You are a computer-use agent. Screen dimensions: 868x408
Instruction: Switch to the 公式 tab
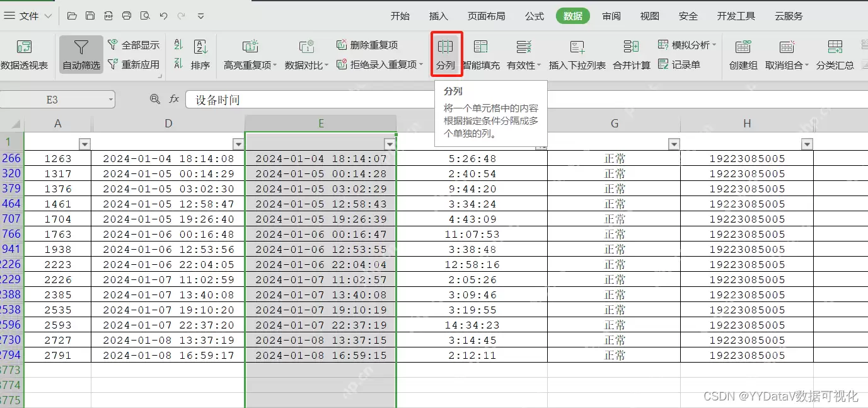pyautogui.click(x=535, y=16)
